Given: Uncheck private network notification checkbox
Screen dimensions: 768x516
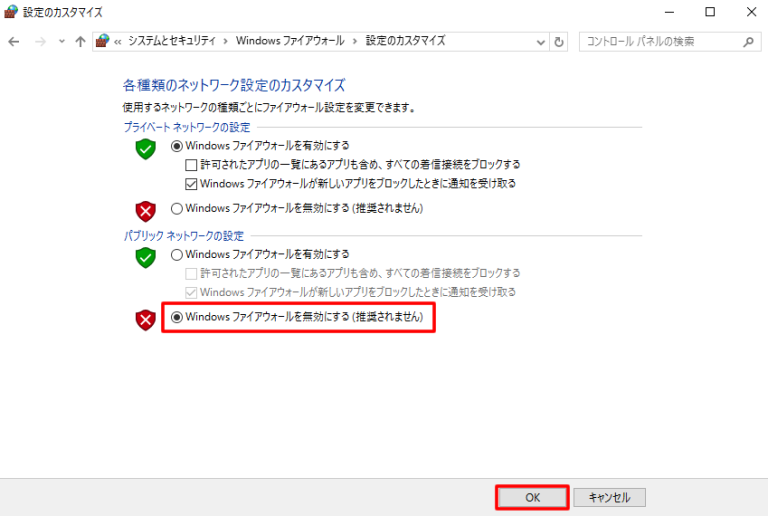Looking at the screenshot, I should 191,184.
